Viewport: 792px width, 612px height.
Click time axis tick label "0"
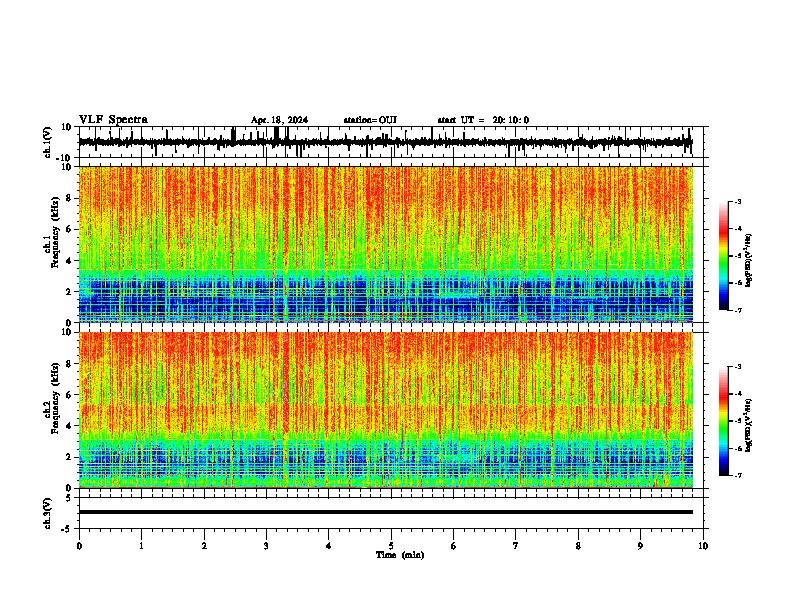(x=79, y=546)
